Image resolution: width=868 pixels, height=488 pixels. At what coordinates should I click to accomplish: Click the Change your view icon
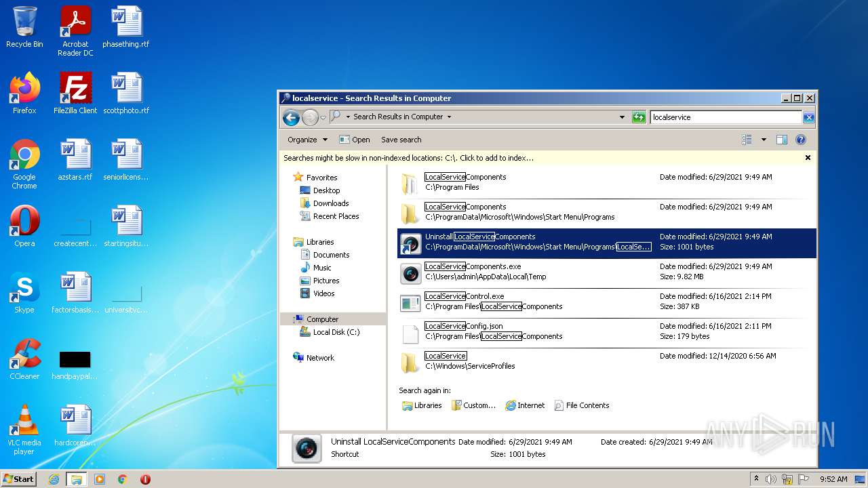747,140
